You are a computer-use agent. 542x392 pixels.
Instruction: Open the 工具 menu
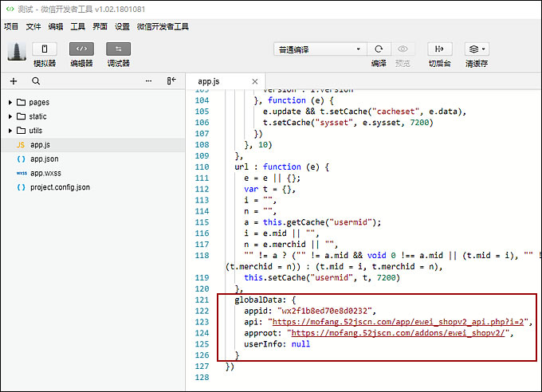78,26
